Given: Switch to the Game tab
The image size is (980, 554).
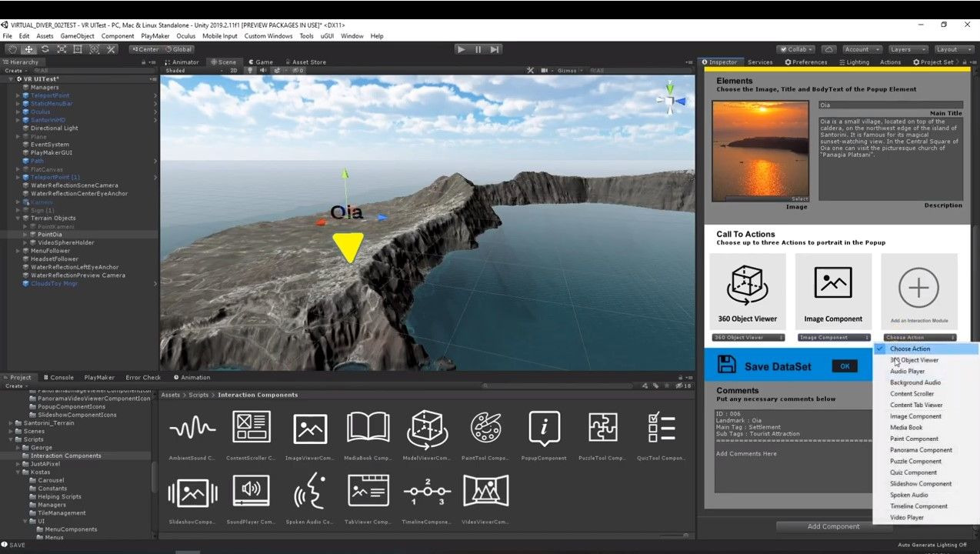Looking at the screenshot, I should click(x=262, y=62).
